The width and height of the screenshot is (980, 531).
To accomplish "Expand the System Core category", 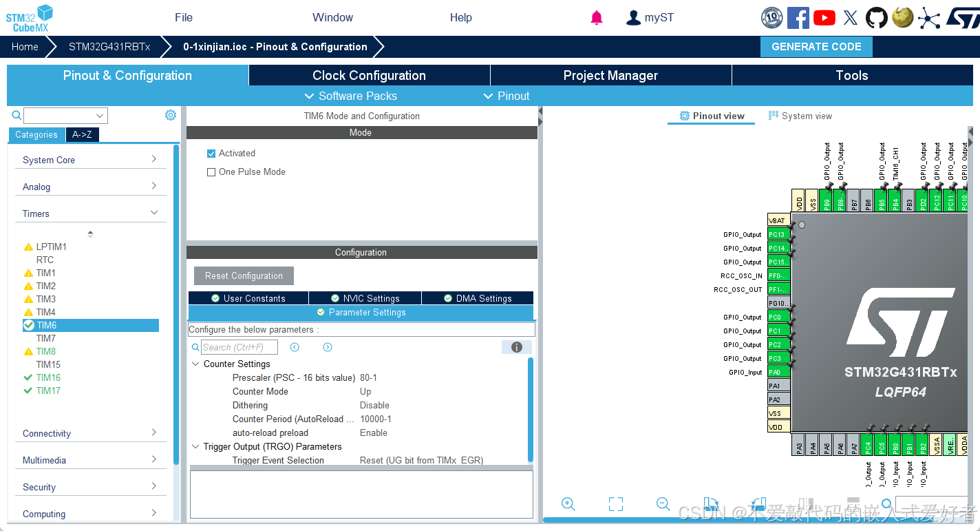I will pyautogui.click(x=91, y=160).
